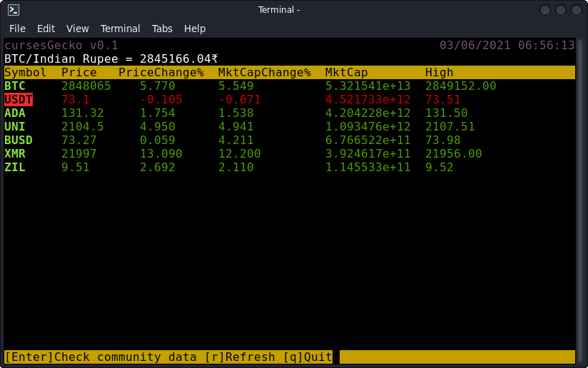
Task: Click USDT market cap 4.521733e+12
Action: [x=368, y=99]
